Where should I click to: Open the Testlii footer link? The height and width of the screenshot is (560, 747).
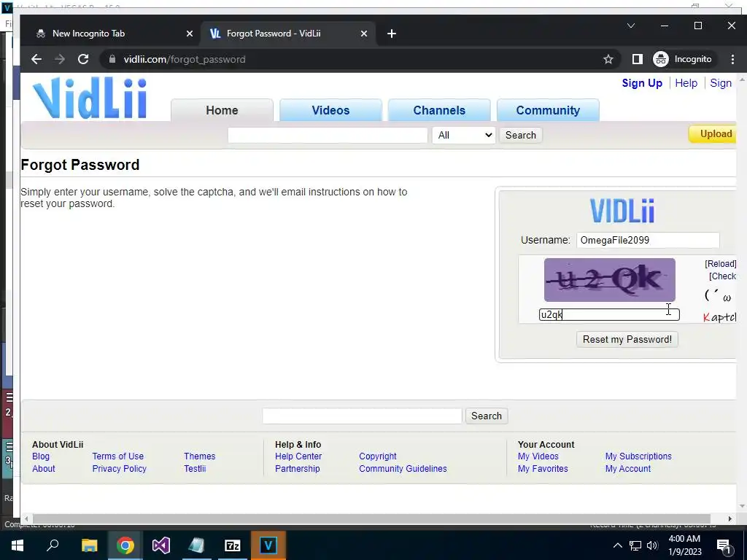(x=195, y=469)
